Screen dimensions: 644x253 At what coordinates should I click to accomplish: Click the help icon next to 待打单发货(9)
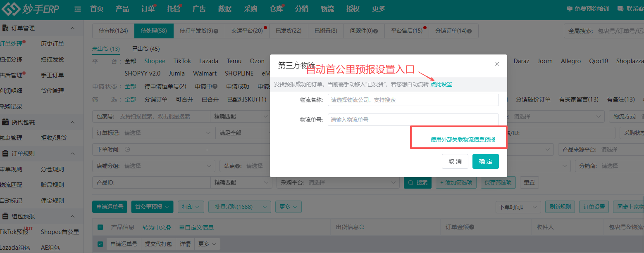pyautogui.click(x=216, y=31)
